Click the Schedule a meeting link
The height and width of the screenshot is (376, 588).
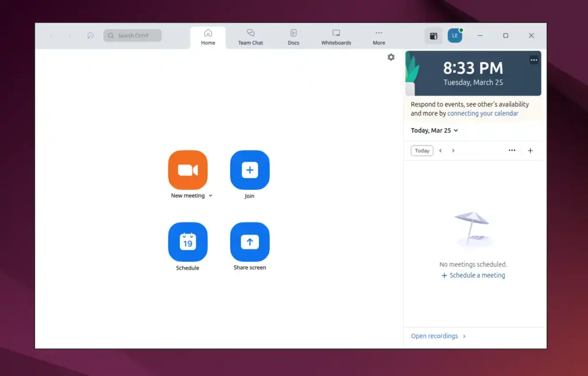[473, 275]
